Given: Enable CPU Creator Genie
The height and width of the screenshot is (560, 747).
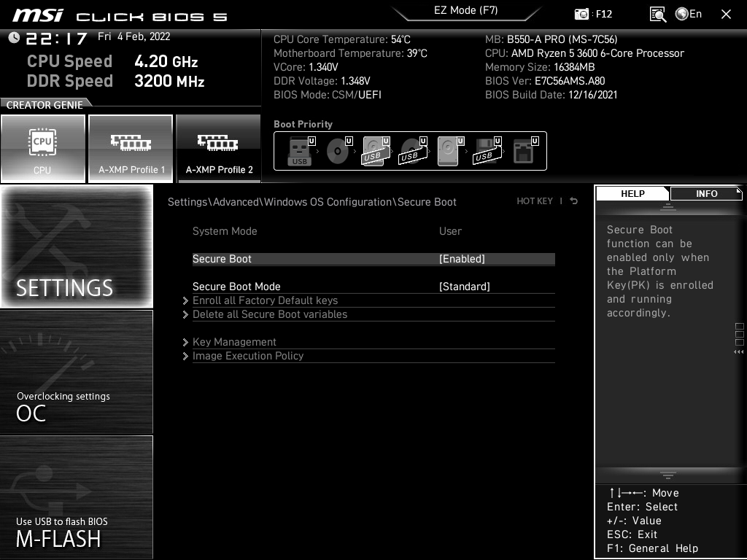Looking at the screenshot, I should pos(42,149).
